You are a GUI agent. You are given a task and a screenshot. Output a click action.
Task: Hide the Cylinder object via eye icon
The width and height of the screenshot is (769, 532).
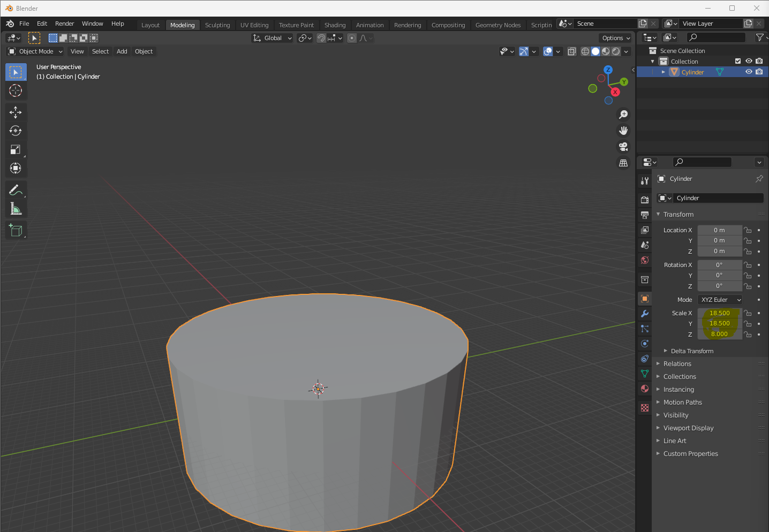pyautogui.click(x=749, y=72)
